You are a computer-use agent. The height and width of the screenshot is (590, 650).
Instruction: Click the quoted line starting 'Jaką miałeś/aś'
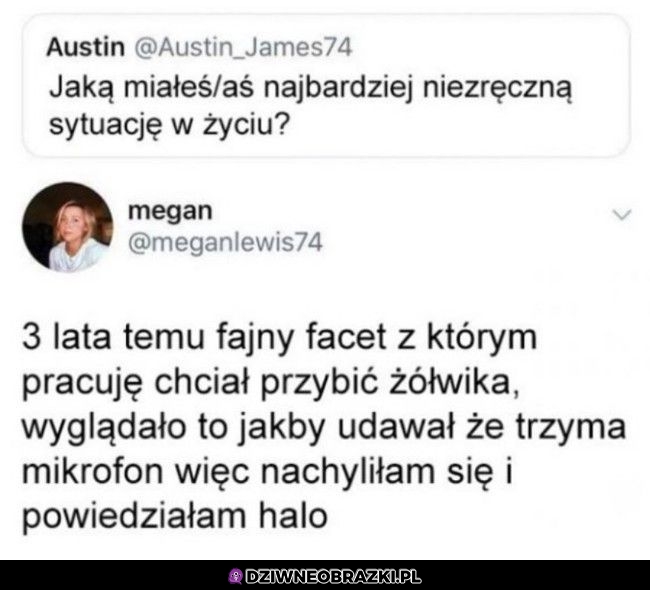[x=310, y=88]
